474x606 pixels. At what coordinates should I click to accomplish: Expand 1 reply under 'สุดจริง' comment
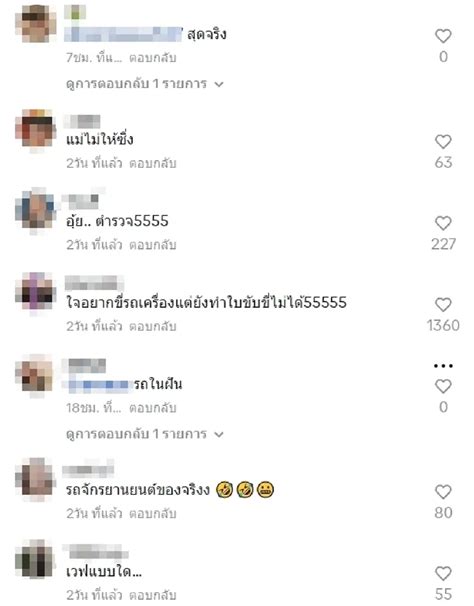(x=145, y=83)
